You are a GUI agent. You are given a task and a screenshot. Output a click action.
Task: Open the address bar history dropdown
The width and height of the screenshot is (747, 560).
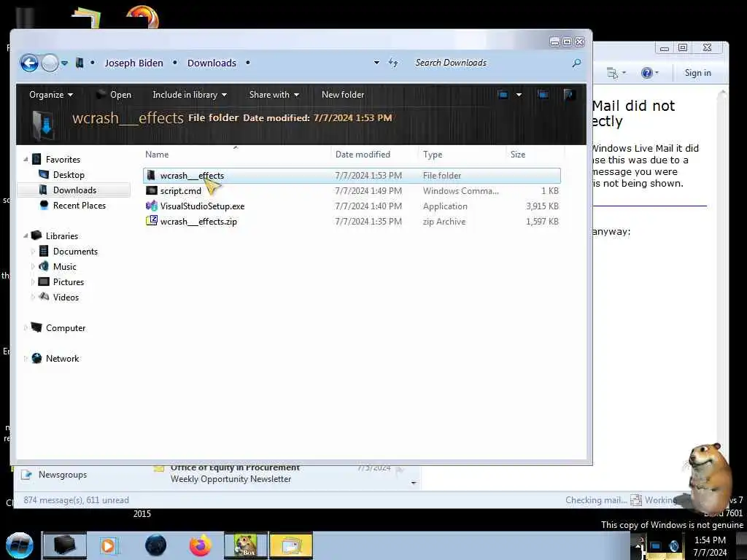coord(376,63)
